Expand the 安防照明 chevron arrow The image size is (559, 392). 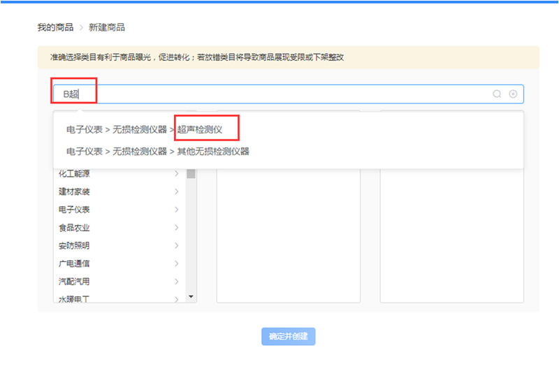tap(176, 246)
